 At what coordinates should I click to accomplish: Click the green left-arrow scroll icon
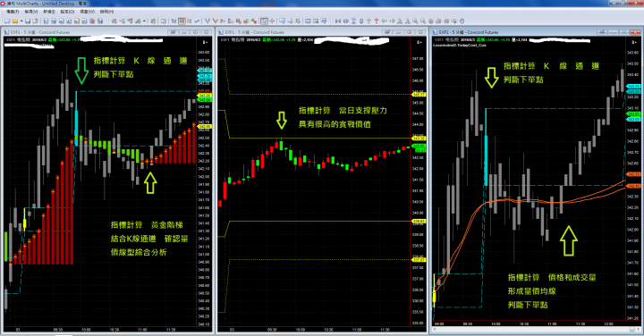coord(384,21)
